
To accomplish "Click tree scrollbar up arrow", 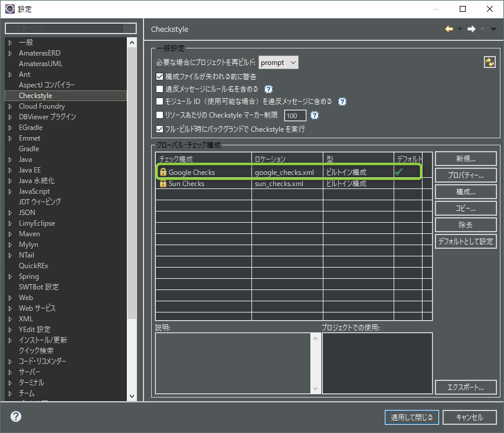I will [132, 43].
